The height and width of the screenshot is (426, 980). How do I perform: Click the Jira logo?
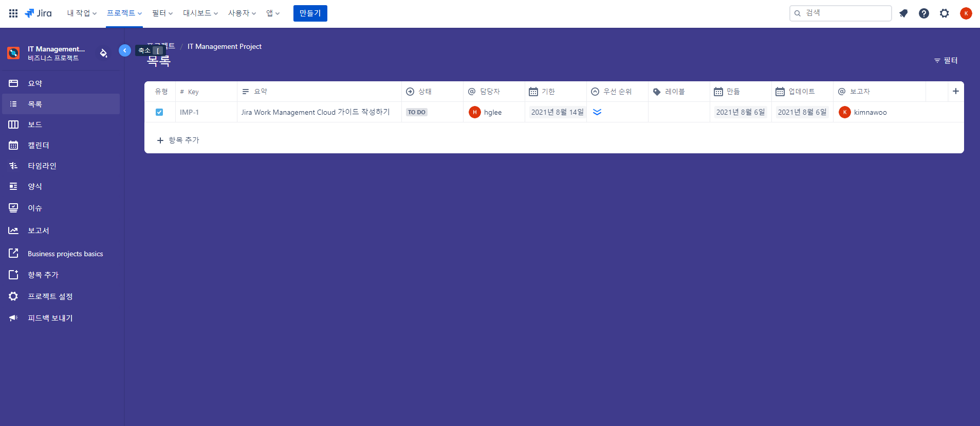coord(39,13)
